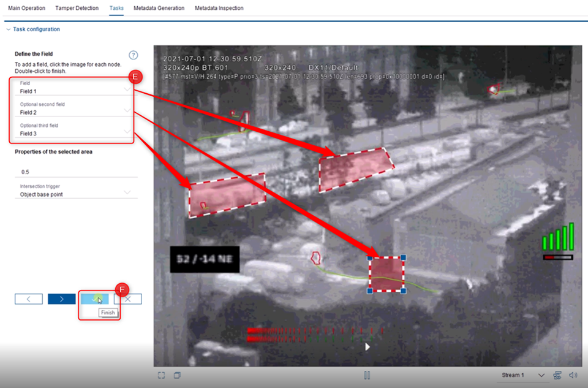Go back to previous wizard step

29,299
